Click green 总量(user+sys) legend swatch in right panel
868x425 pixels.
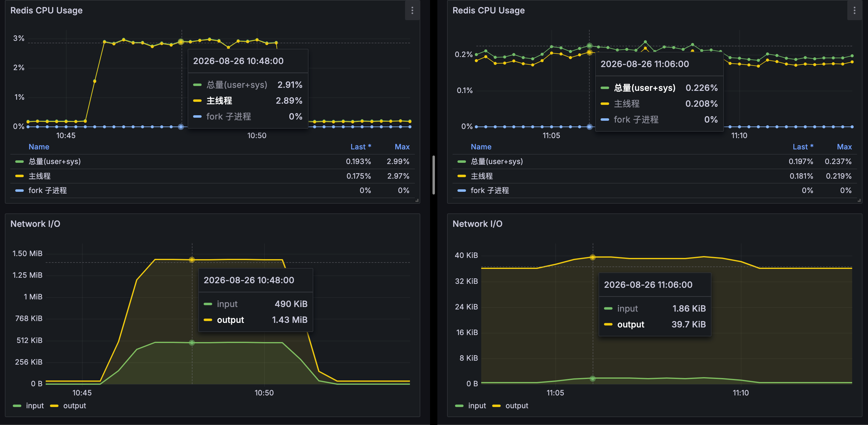pos(462,162)
